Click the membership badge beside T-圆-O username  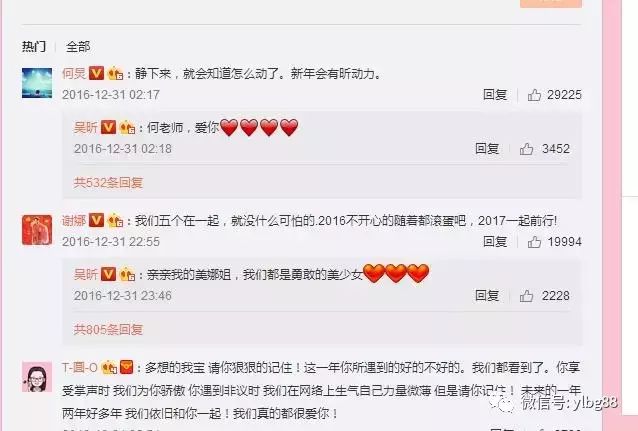click(x=109, y=368)
